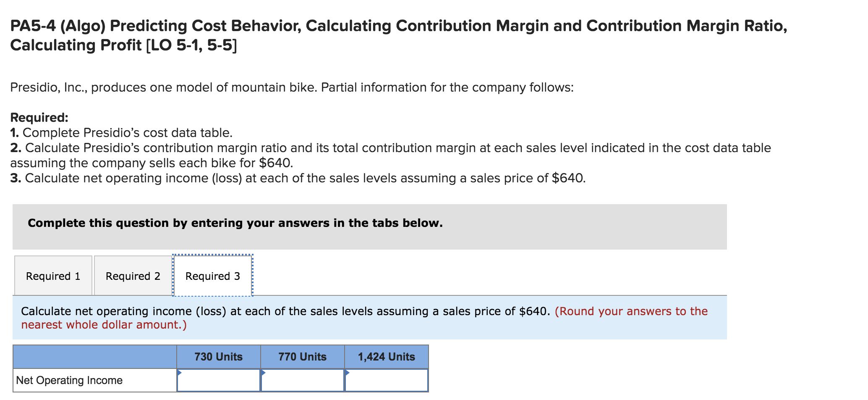
Task: Click the 770 Units column header
Action: [302, 356]
